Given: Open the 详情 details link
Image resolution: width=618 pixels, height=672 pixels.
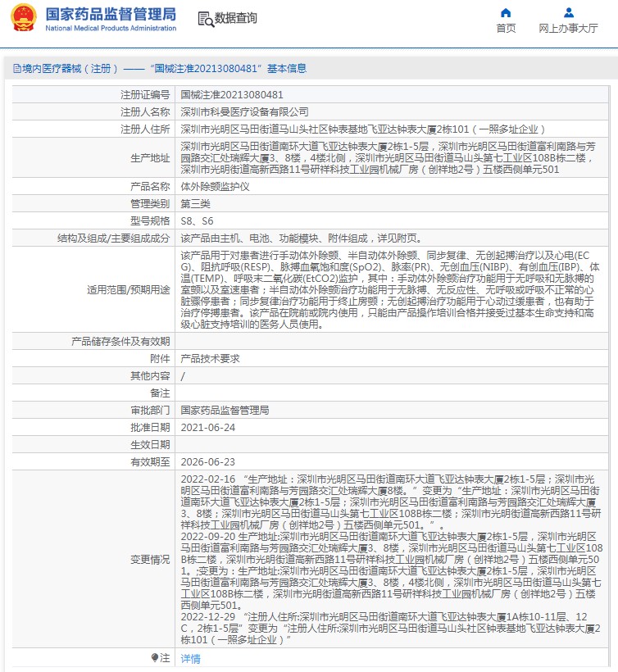Looking at the screenshot, I should [x=190, y=659].
